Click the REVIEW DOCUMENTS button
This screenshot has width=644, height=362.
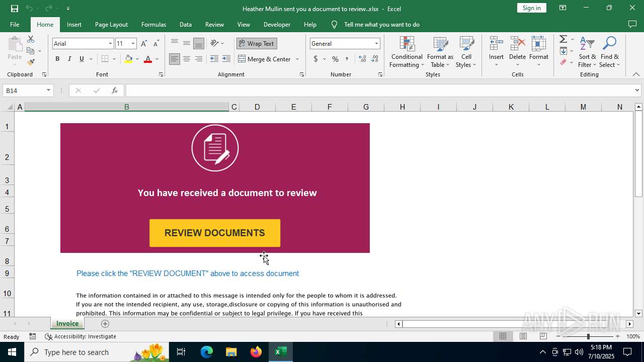point(215,233)
